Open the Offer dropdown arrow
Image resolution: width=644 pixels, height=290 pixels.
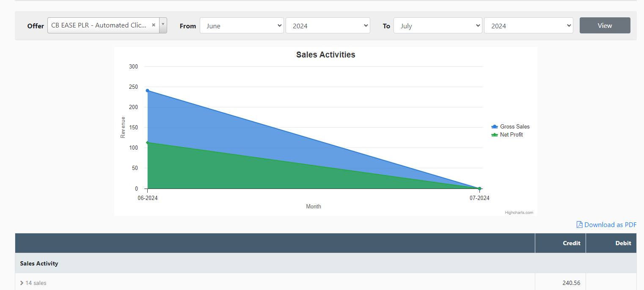tap(163, 25)
